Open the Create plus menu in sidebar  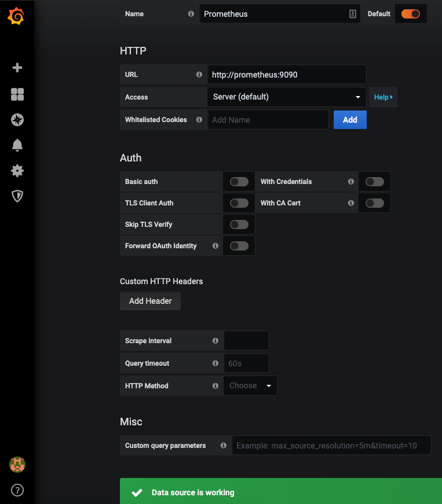[x=17, y=68]
